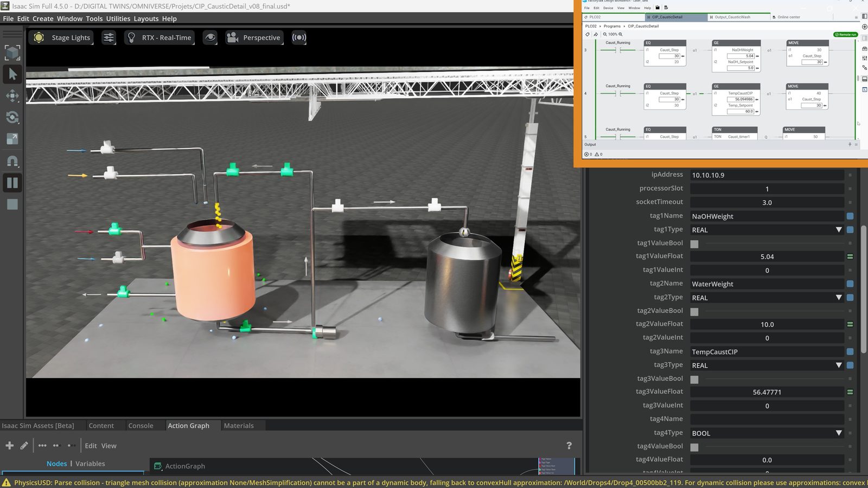
Task: Open the Stage Lights lighting menu
Action: click(62, 37)
